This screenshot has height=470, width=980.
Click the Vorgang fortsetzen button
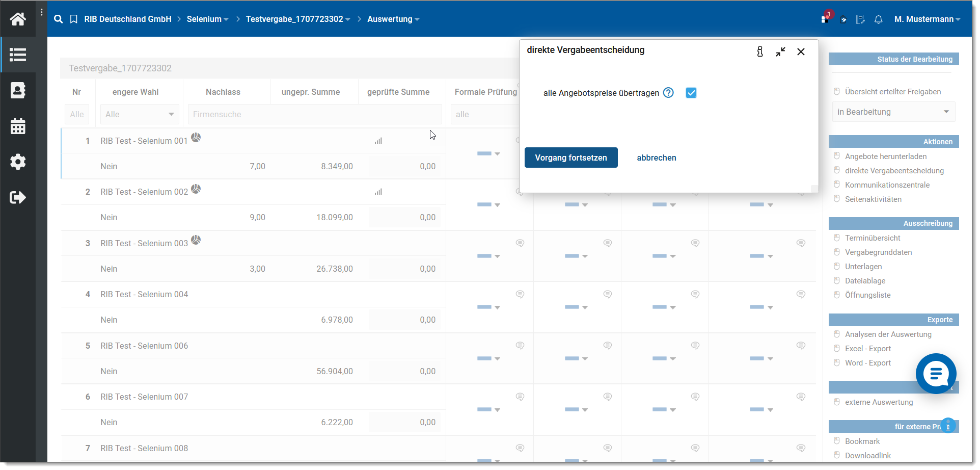[x=570, y=158]
